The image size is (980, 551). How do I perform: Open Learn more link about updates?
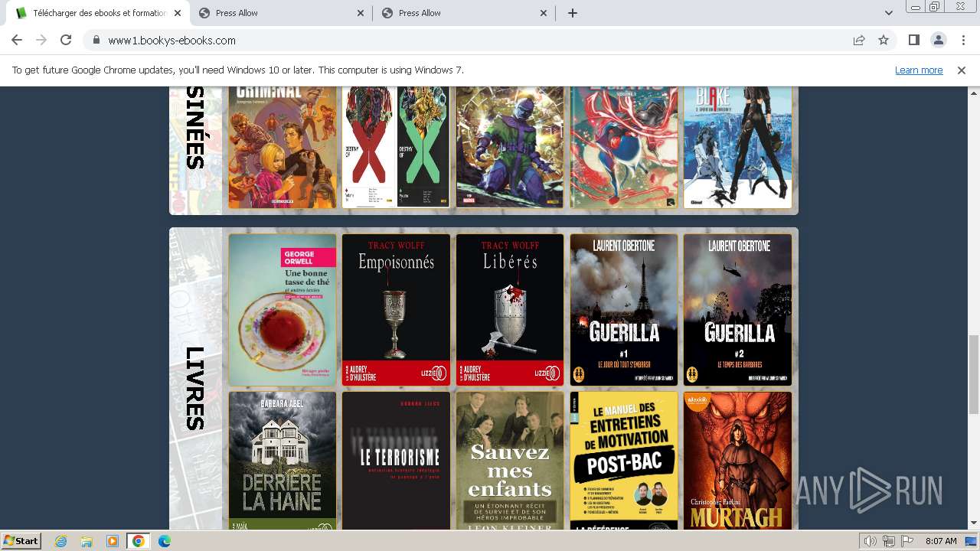click(x=919, y=70)
